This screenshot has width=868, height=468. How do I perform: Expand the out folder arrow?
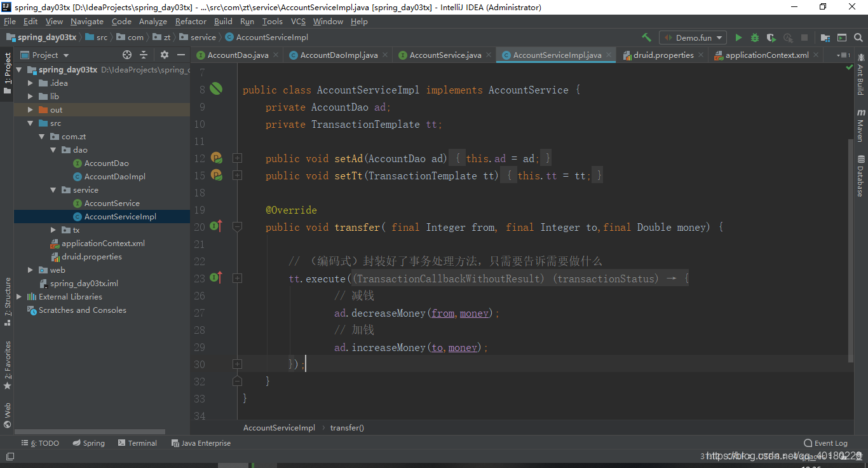point(31,110)
